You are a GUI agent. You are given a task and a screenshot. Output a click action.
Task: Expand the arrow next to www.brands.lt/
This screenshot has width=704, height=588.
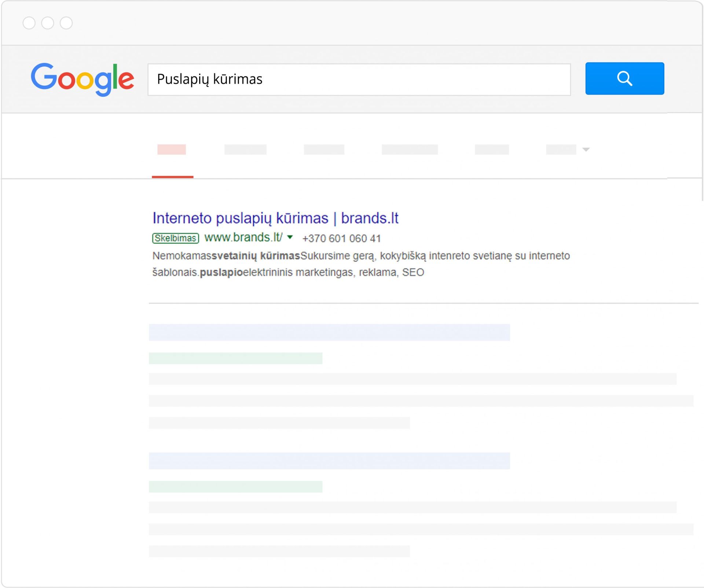[x=290, y=237]
